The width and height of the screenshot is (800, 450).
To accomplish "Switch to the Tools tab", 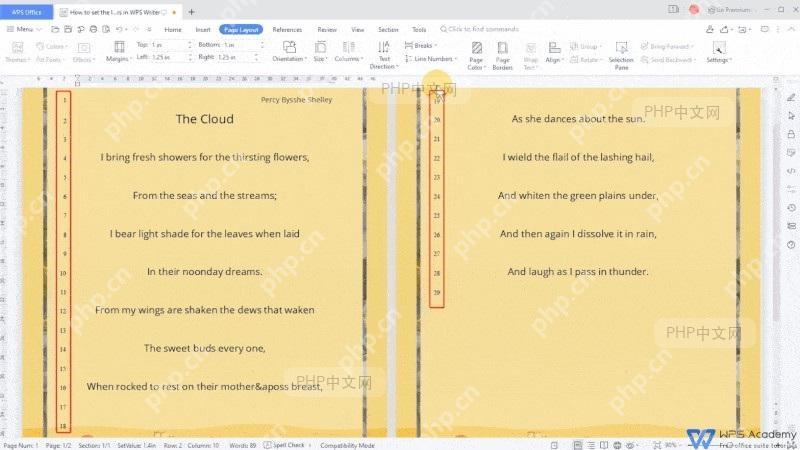I will [419, 30].
